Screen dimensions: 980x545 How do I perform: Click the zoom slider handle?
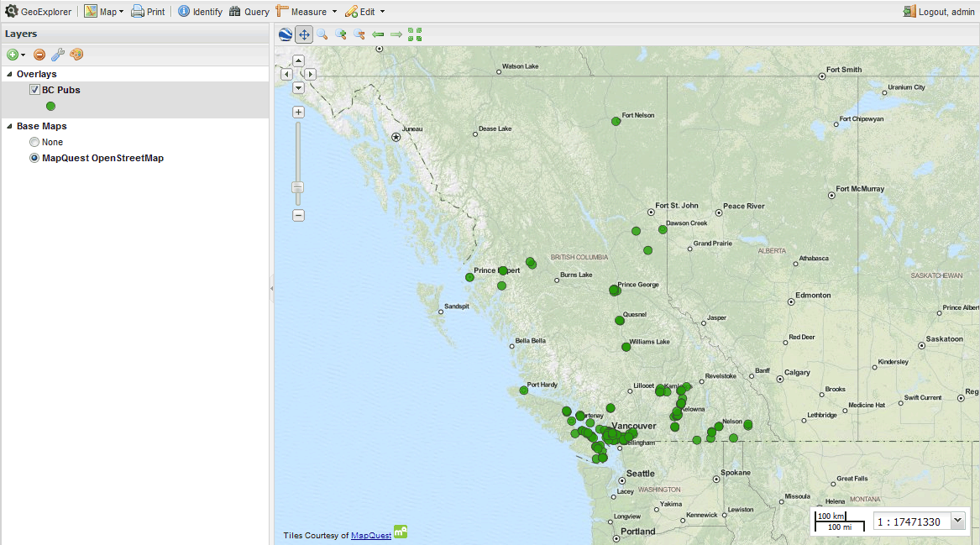[x=297, y=187]
